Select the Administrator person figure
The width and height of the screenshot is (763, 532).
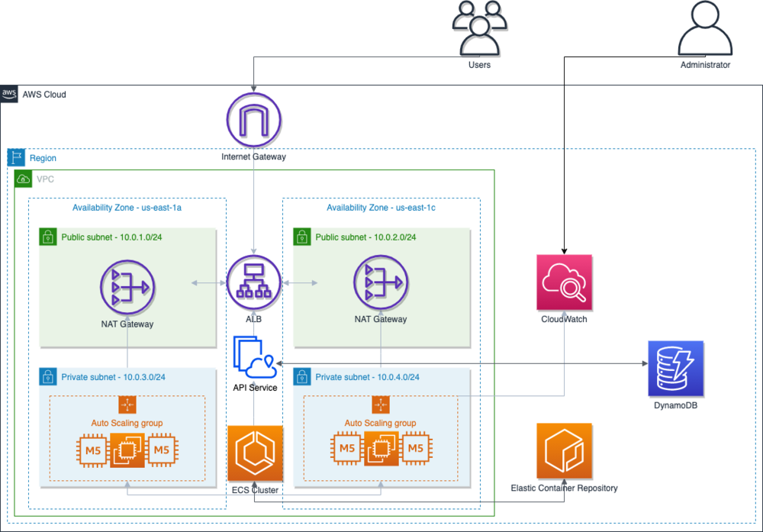(x=705, y=31)
